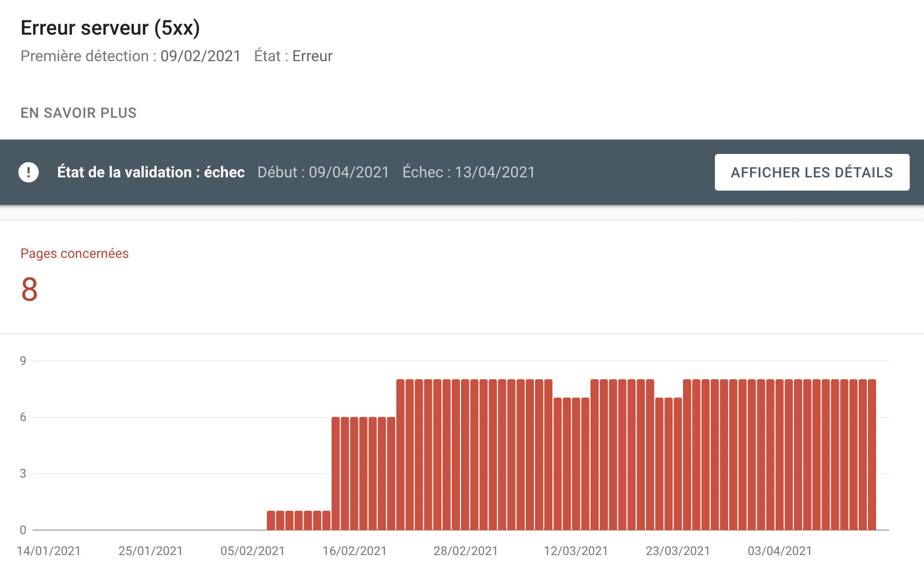Click the Première détection date 09/02/2021
This screenshot has height=578, width=924.
click(x=200, y=56)
